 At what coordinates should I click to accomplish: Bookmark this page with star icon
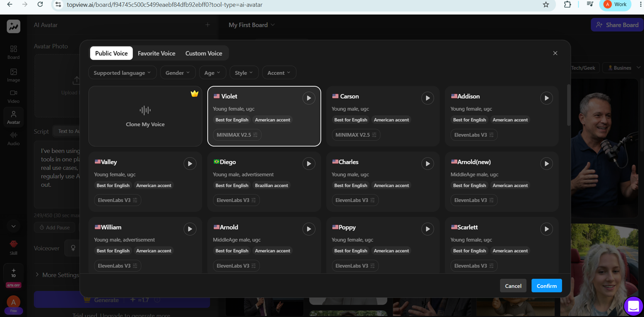[x=546, y=5]
